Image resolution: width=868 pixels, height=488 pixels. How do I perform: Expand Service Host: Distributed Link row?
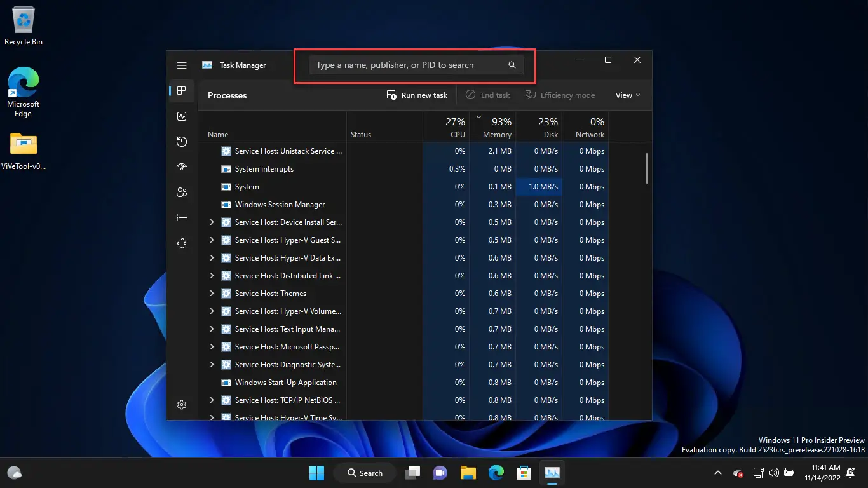click(x=212, y=276)
